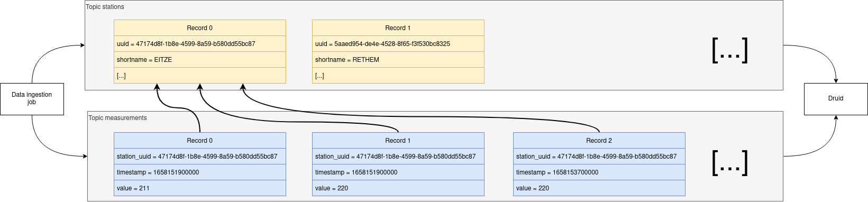Click the uuid 47174d8f row in stations
The height and width of the screenshot is (202, 868).
[200, 44]
